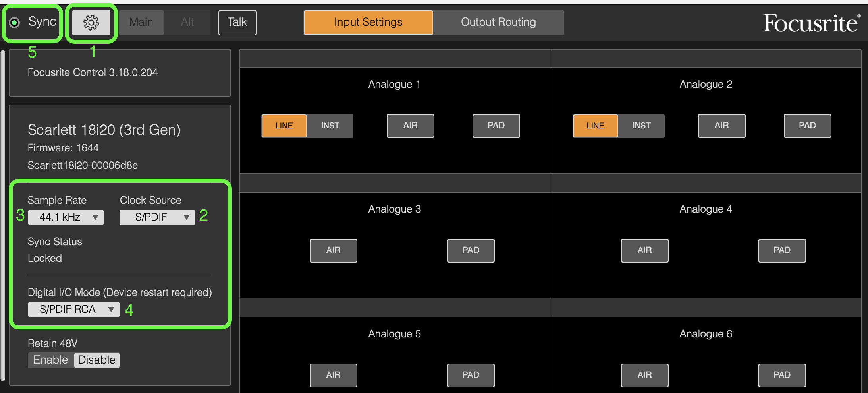Viewport: 868px width, 393px height.
Task: Open device settings via the gear icon
Action: click(x=91, y=22)
